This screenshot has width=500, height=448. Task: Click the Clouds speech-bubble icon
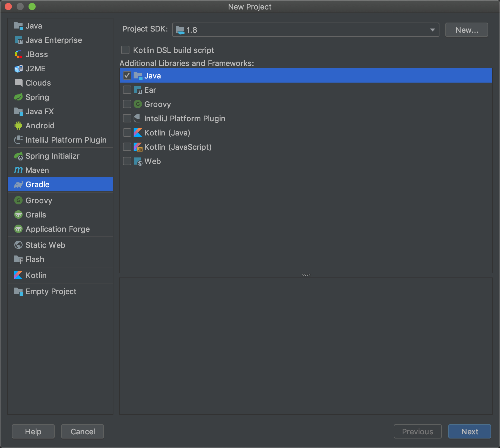[18, 83]
